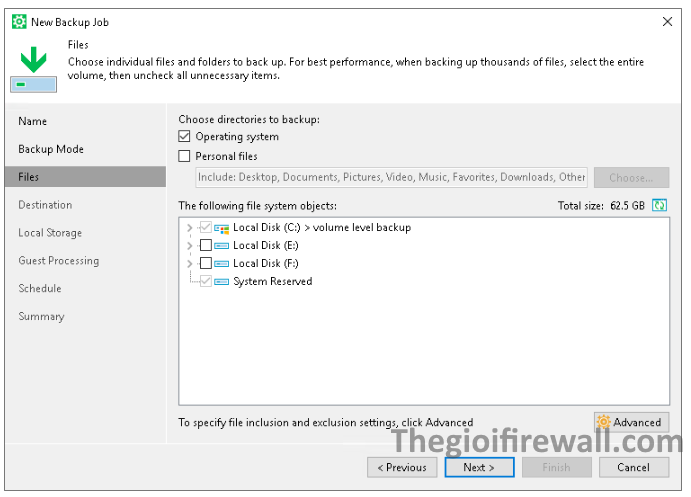
Task: Go back with the < Previous button
Action: 402,467
